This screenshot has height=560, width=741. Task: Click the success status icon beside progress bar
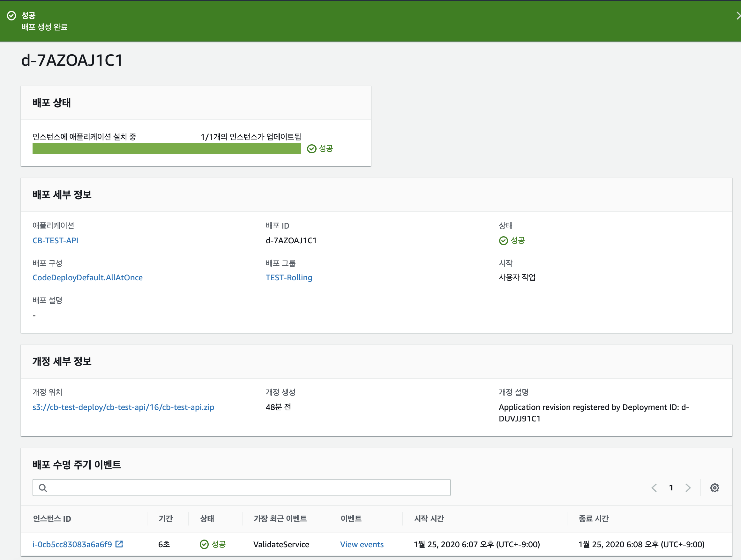point(311,149)
